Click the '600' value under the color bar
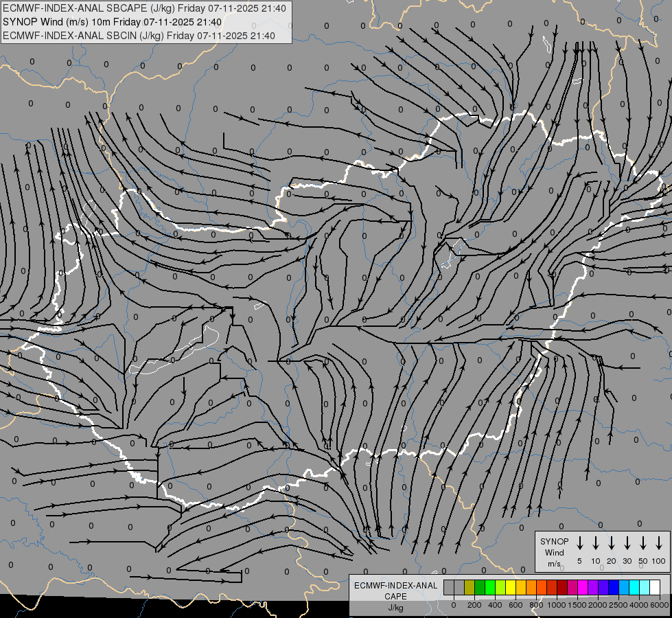Screen dimensions: 672x618 [515, 605]
